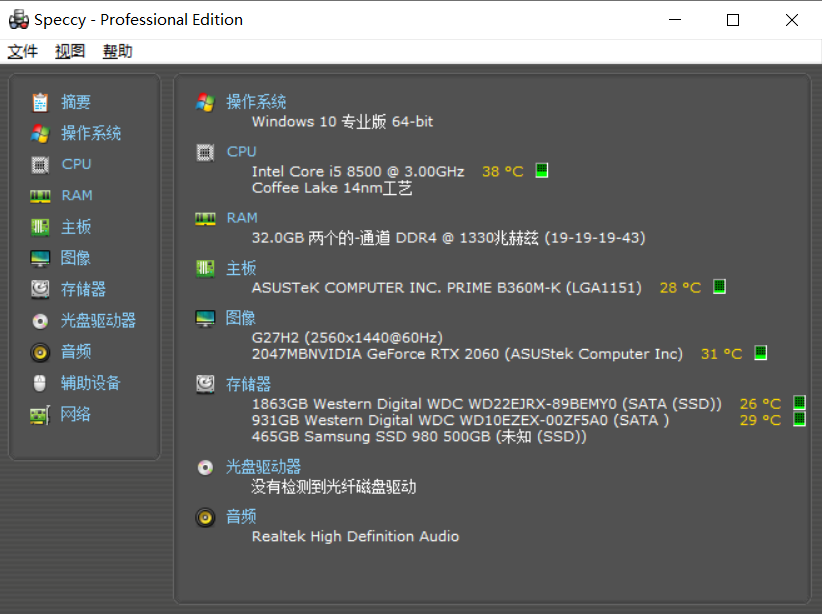Click the motherboard temperature 28 °C
The height and width of the screenshot is (614, 822).
pyautogui.click(x=680, y=288)
